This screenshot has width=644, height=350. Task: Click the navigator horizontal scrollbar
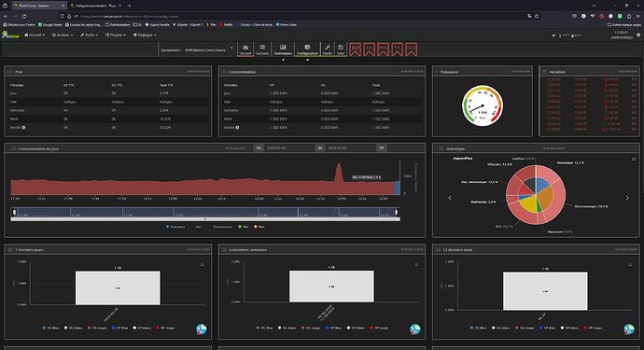pyautogui.click(x=205, y=219)
